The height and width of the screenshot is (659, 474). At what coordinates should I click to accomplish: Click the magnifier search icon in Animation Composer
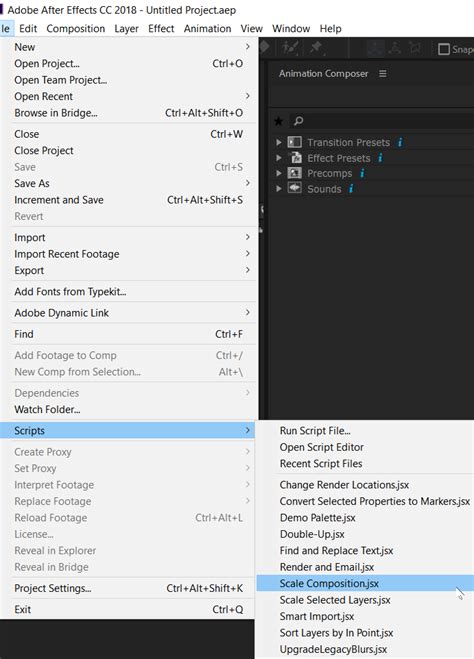(x=298, y=121)
